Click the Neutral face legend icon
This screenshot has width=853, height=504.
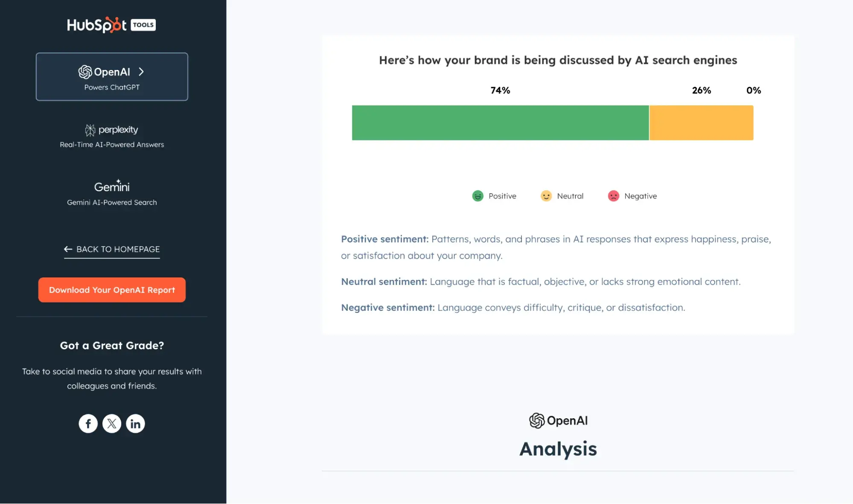546,196
